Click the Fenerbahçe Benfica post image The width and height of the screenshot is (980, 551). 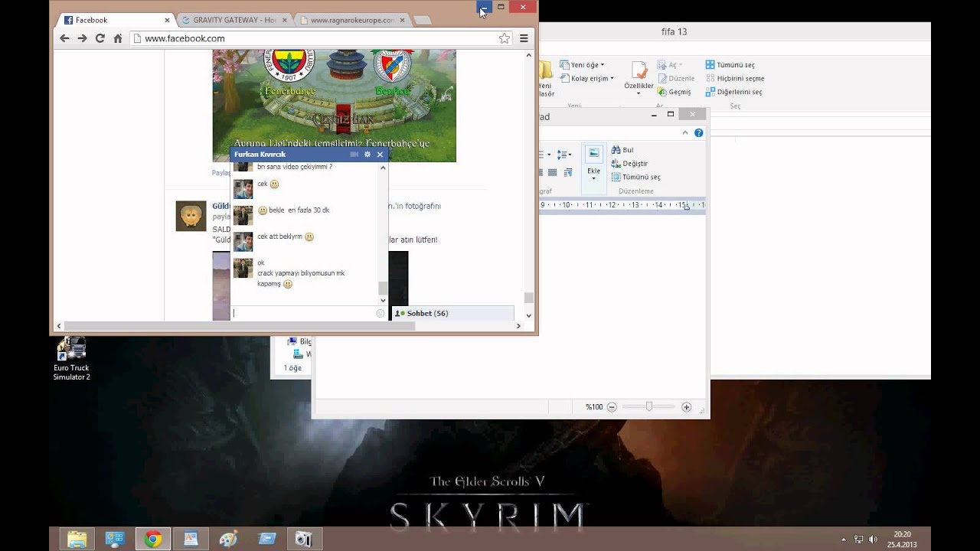tap(334, 106)
